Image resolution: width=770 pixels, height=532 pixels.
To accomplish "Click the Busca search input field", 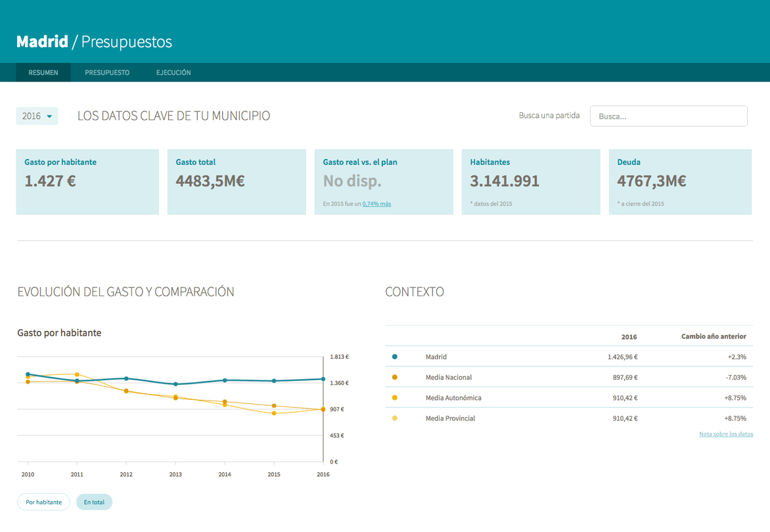I will [x=668, y=116].
